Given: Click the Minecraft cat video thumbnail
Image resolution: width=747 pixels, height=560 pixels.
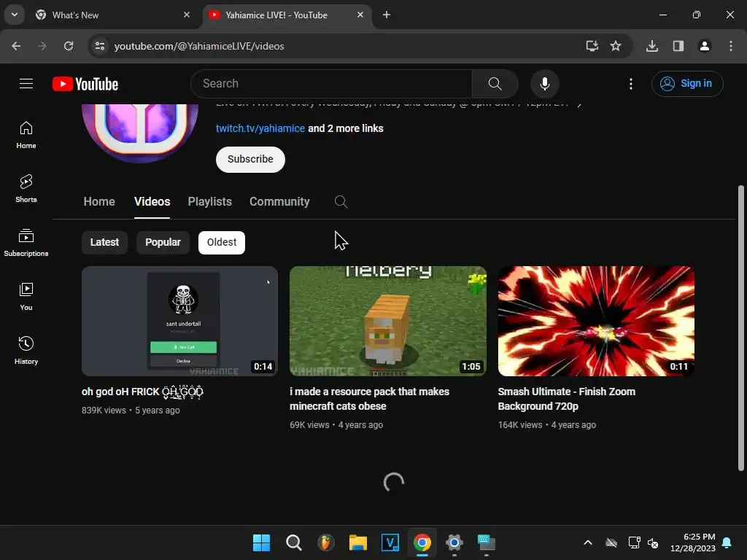Looking at the screenshot, I should coord(388,321).
